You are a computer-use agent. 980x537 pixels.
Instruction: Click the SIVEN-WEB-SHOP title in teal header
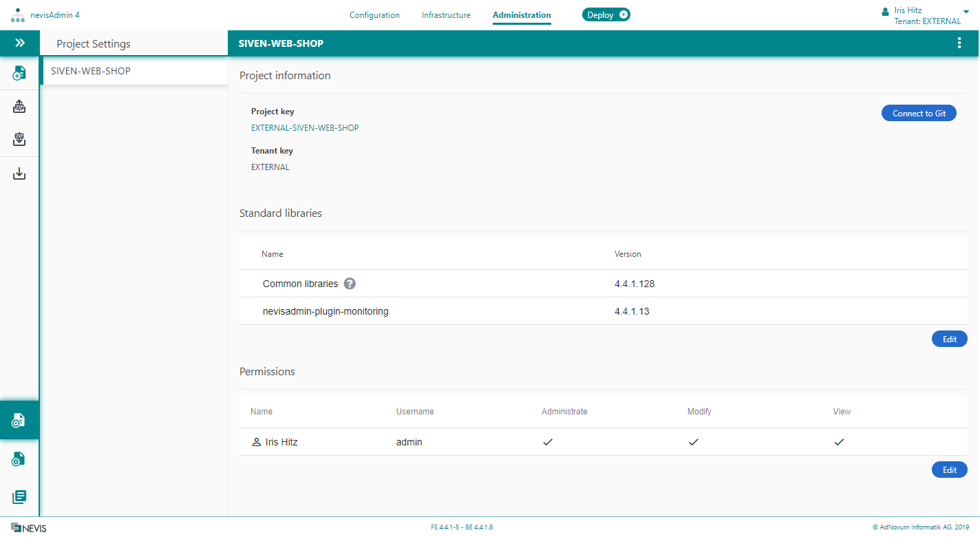click(281, 43)
